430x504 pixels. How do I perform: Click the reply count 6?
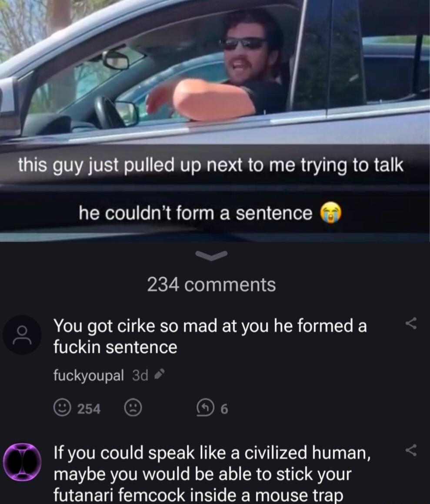point(224,409)
